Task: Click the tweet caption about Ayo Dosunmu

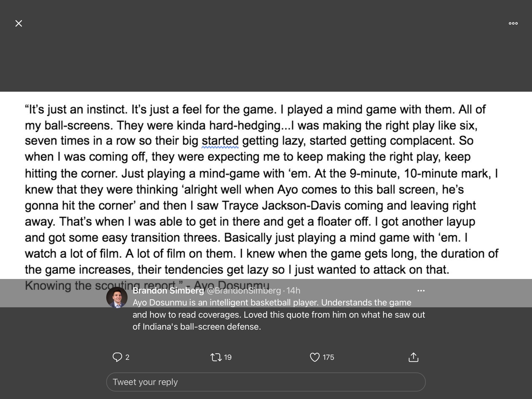Action: point(278,315)
